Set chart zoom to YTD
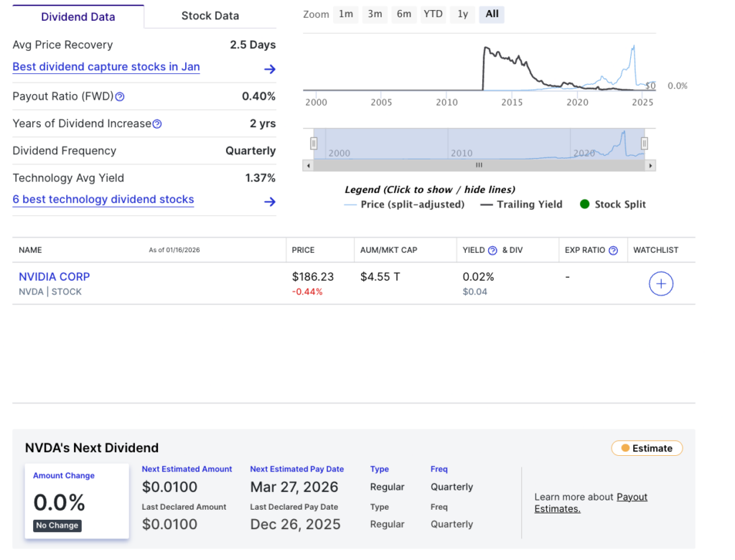The height and width of the screenshot is (560, 735). [x=432, y=14]
